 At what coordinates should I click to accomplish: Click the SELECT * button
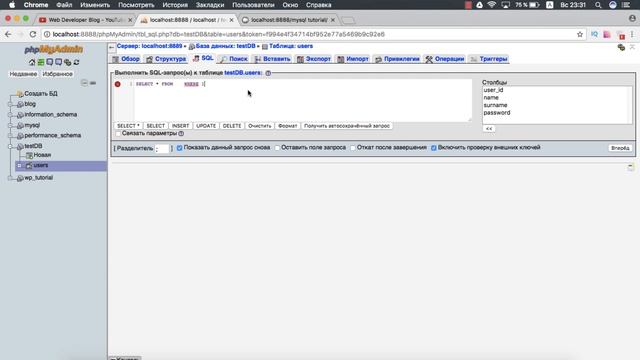(x=128, y=126)
